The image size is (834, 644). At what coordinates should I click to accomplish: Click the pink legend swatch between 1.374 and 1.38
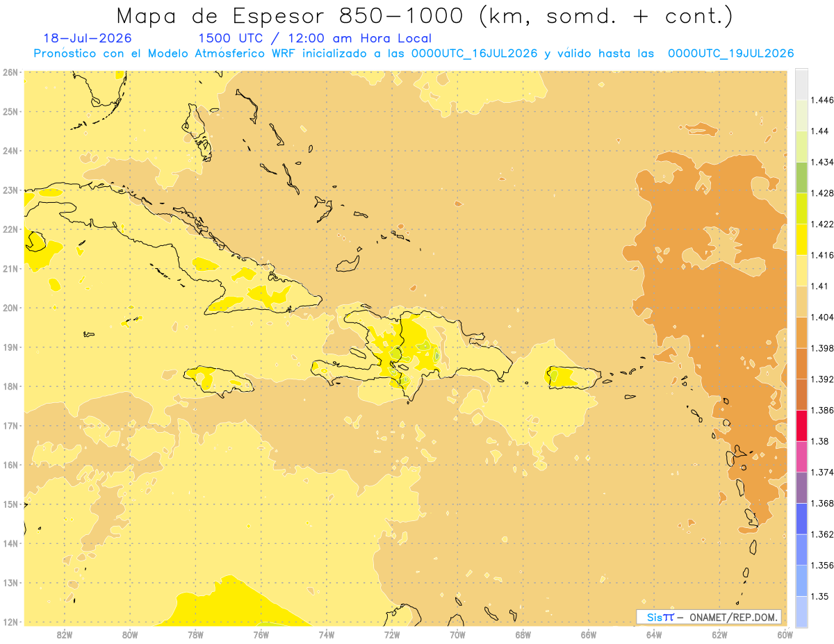(x=802, y=456)
